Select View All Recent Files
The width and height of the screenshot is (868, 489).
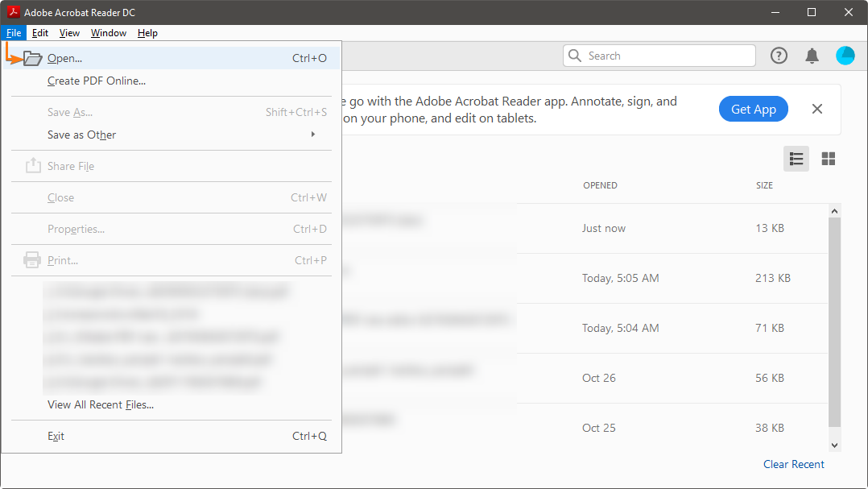point(101,404)
